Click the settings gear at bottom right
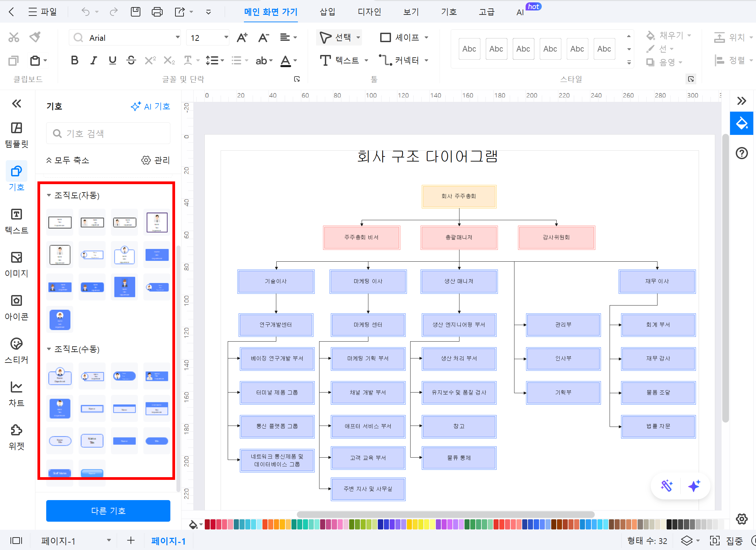This screenshot has height=550, width=756. [x=742, y=519]
